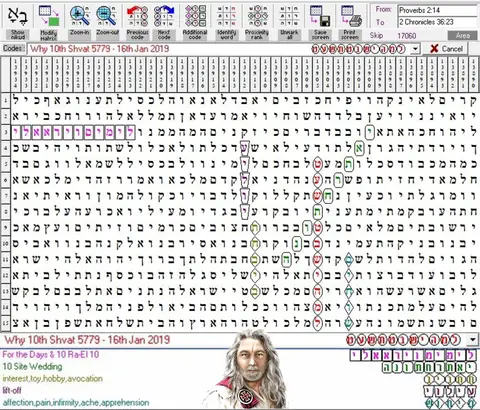Click the legend entry affection,pain,infirmity,ache,apprehension

76,403
